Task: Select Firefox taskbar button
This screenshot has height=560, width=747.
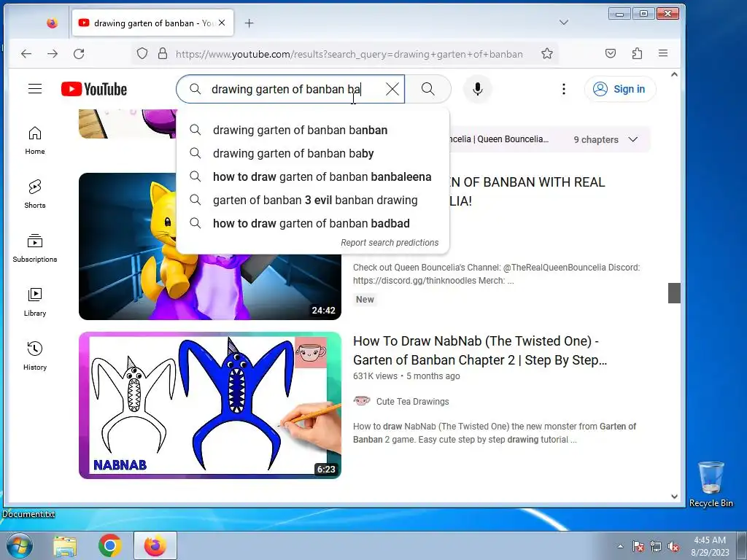Action: 155,545
